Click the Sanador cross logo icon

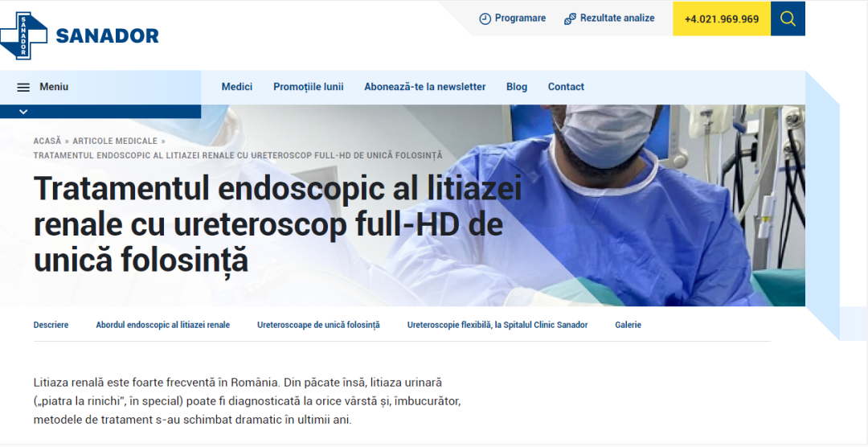pyautogui.click(x=23, y=35)
